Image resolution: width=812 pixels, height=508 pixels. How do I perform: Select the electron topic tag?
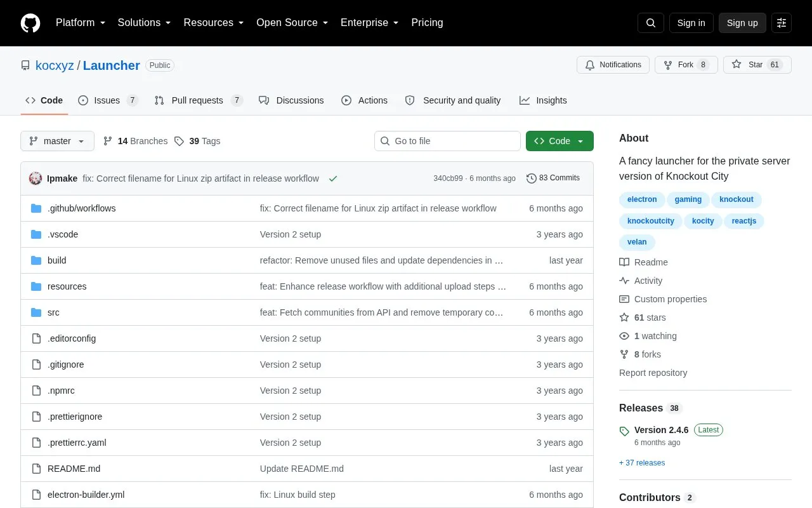[x=642, y=199]
